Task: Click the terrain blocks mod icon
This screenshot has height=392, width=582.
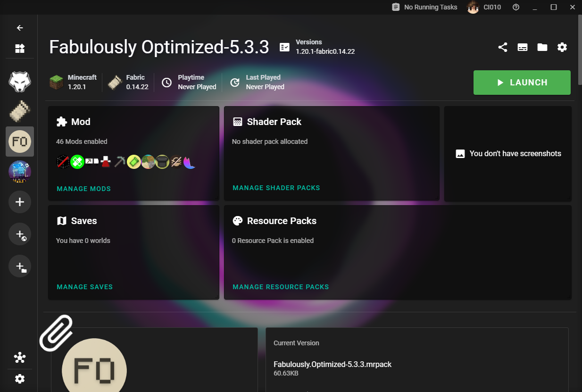Action: coord(148,162)
